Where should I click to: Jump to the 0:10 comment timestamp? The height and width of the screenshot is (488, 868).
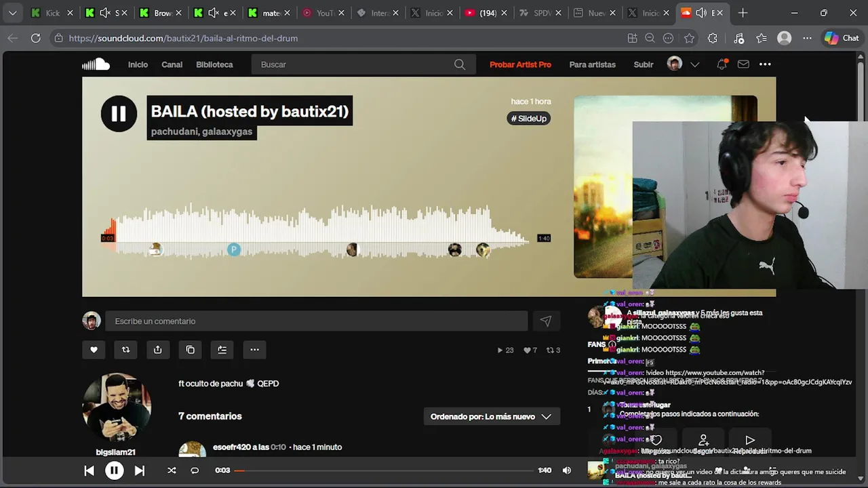coord(278,447)
